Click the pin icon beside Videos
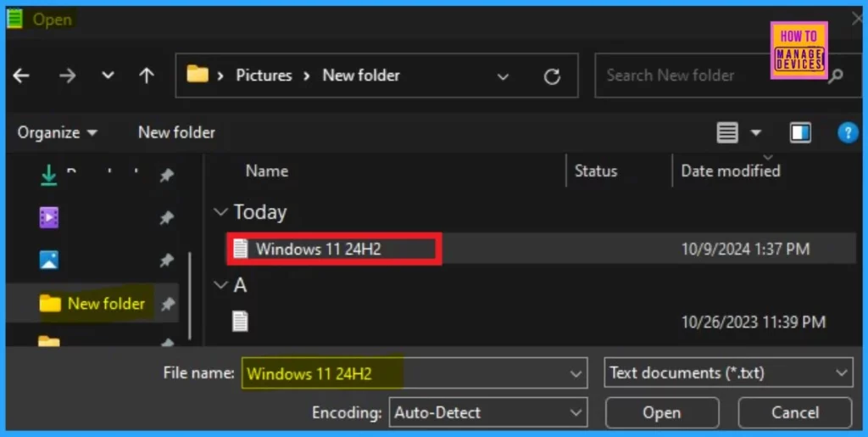The height and width of the screenshot is (437, 868). coord(167,218)
